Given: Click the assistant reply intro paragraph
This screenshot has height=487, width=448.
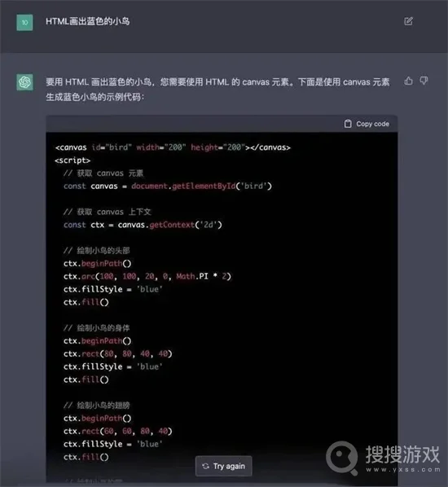Looking at the screenshot, I should [217, 90].
